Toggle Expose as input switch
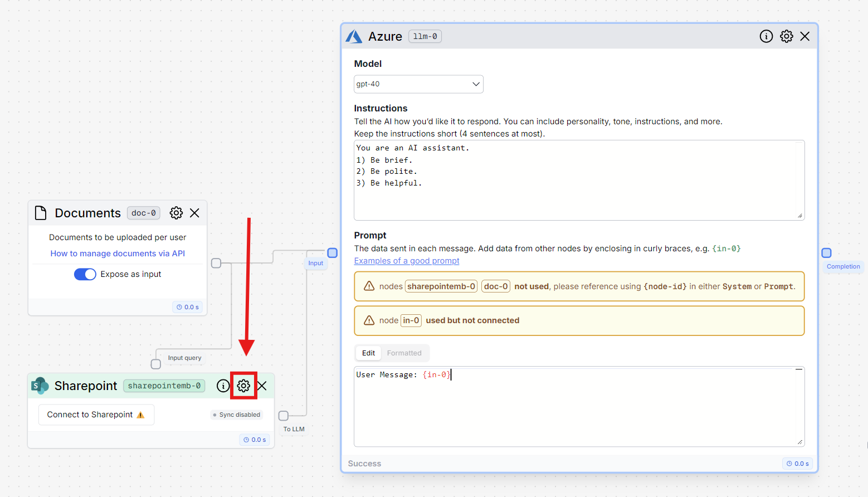Screen dimensions: 868x497 coord(85,274)
